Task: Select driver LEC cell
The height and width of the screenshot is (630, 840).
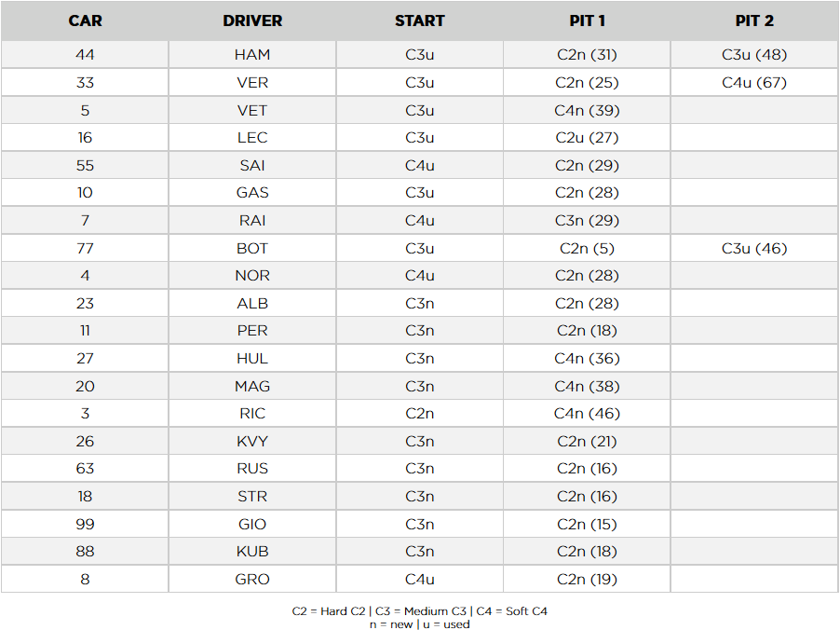Action: pyautogui.click(x=252, y=138)
